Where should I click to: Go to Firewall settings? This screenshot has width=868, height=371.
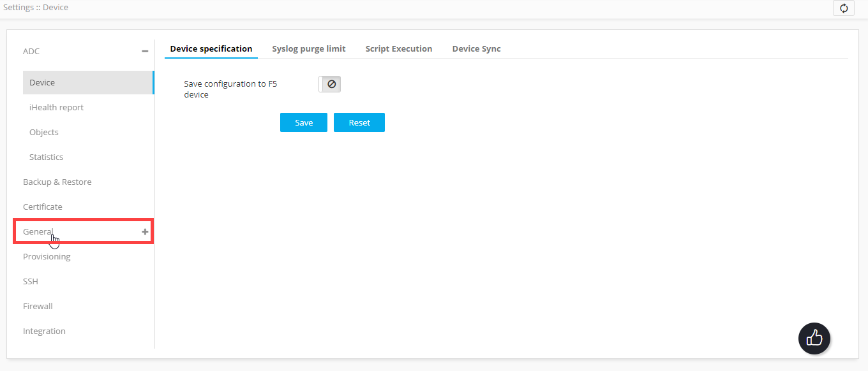[x=38, y=307]
